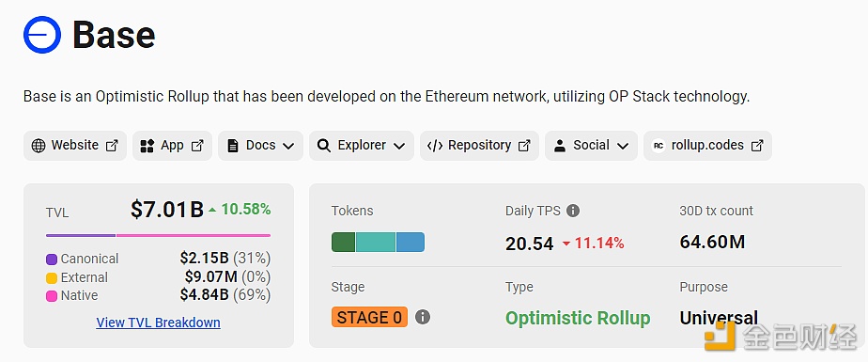
Task: Open the external link arrow on Website
Action: (113, 146)
